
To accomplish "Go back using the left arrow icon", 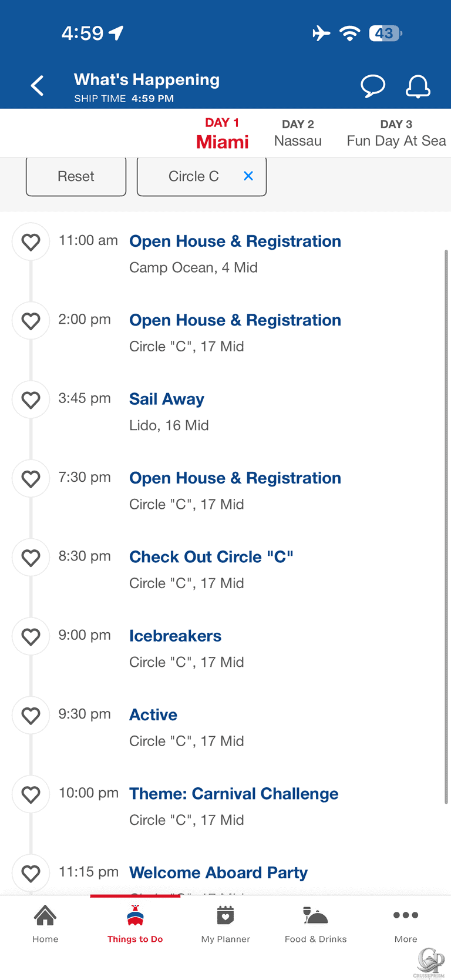I will [38, 86].
